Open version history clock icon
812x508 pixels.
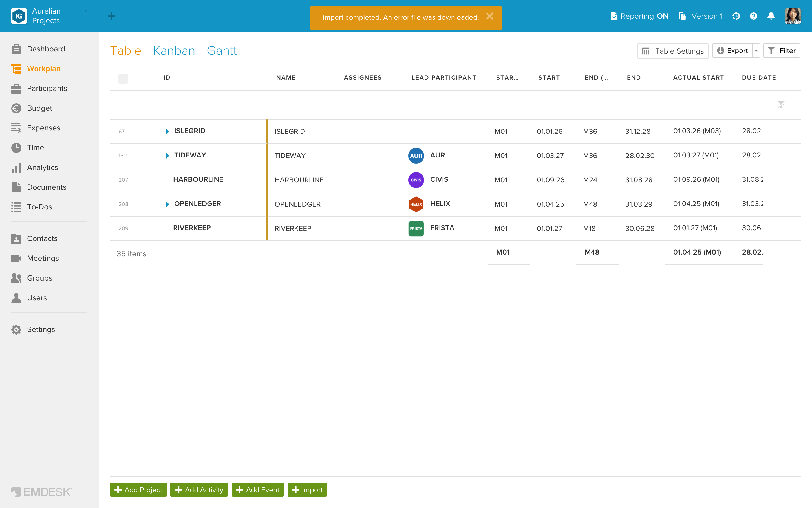[x=736, y=16]
